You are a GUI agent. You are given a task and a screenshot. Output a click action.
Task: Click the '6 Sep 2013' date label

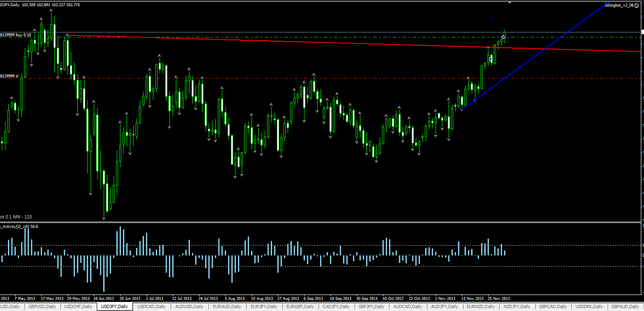(x=313, y=298)
